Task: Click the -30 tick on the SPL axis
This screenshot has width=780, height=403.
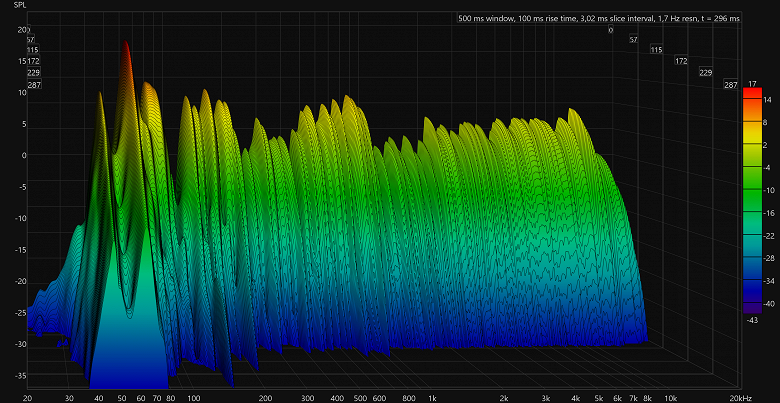Action: tap(21, 344)
